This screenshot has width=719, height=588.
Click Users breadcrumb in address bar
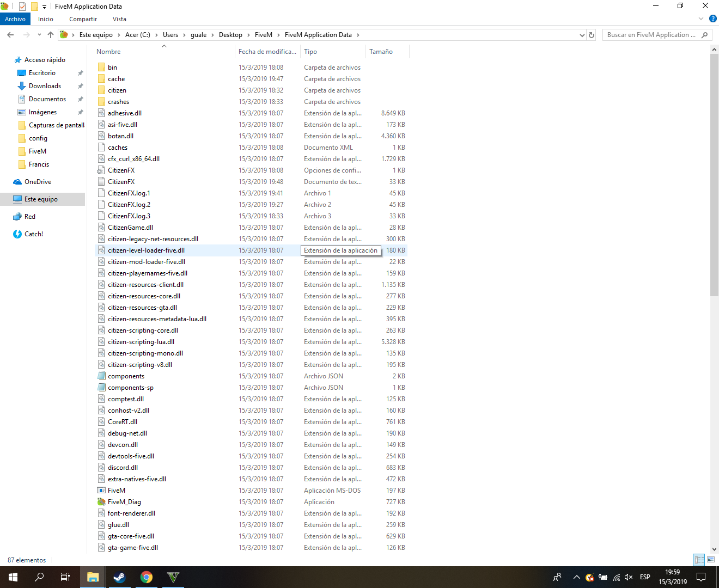coord(170,35)
